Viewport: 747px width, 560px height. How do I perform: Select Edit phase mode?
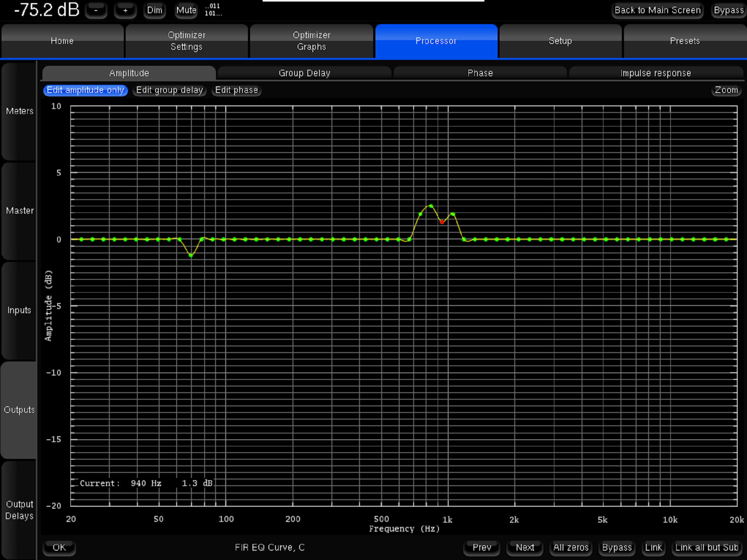(237, 90)
